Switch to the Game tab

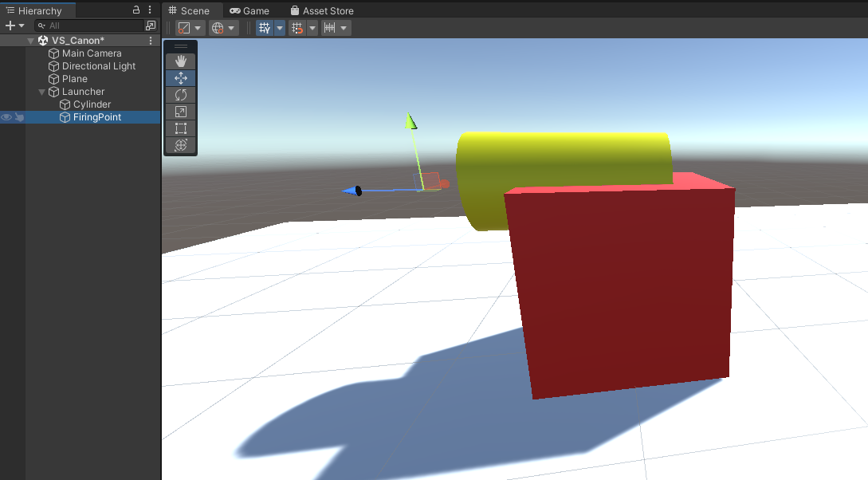pyautogui.click(x=249, y=10)
